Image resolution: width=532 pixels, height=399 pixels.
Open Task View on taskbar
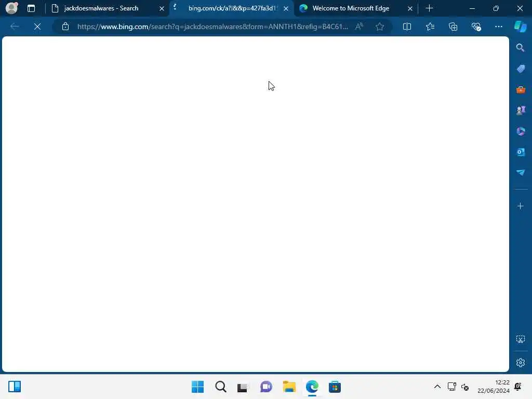(x=243, y=387)
